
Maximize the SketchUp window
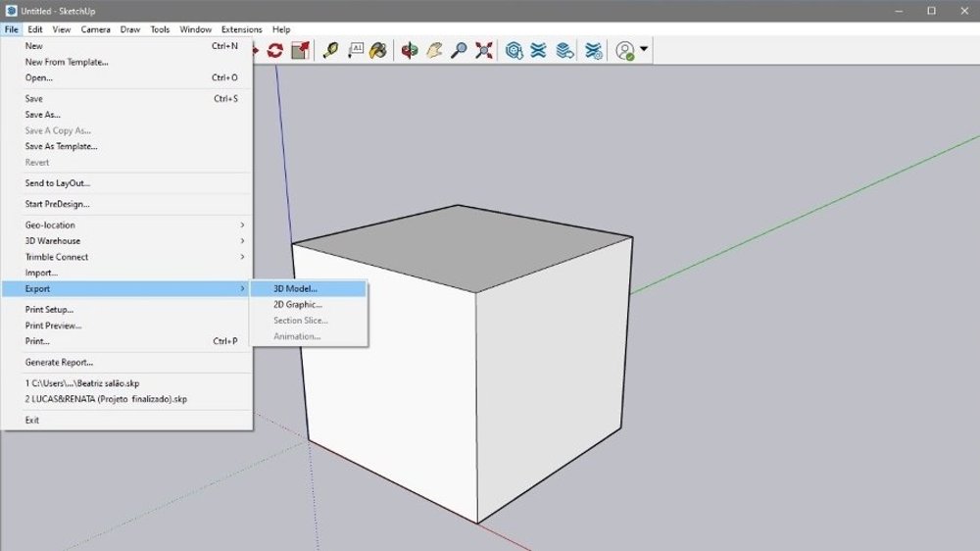(931, 11)
